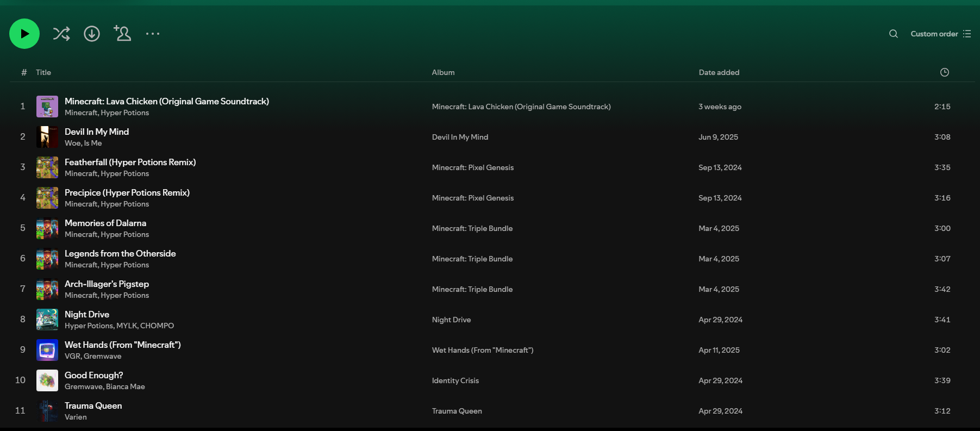
Task: Open the Devil In My Mind track title
Action: tap(97, 132)
